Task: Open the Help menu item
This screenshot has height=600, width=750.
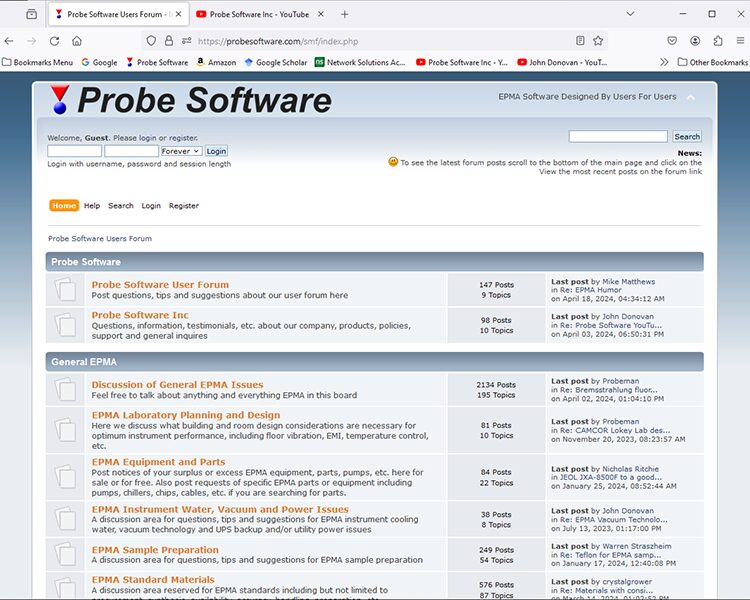Action: tap(92, 206)
